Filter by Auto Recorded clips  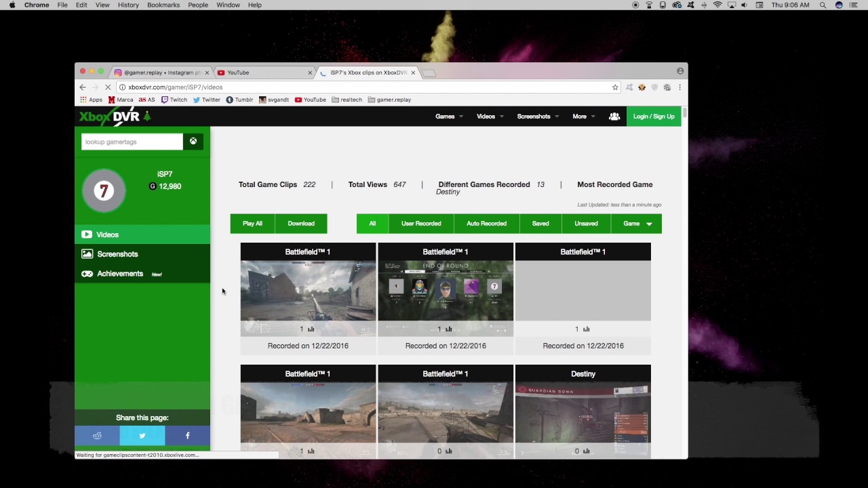[486, 224]
